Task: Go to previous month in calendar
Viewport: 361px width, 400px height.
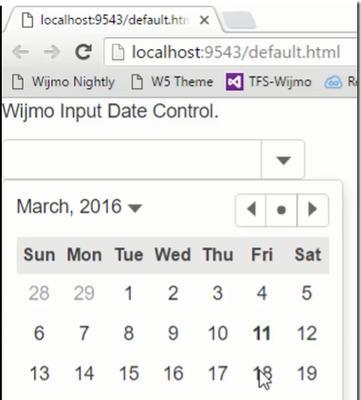Action: coord(251,210)
